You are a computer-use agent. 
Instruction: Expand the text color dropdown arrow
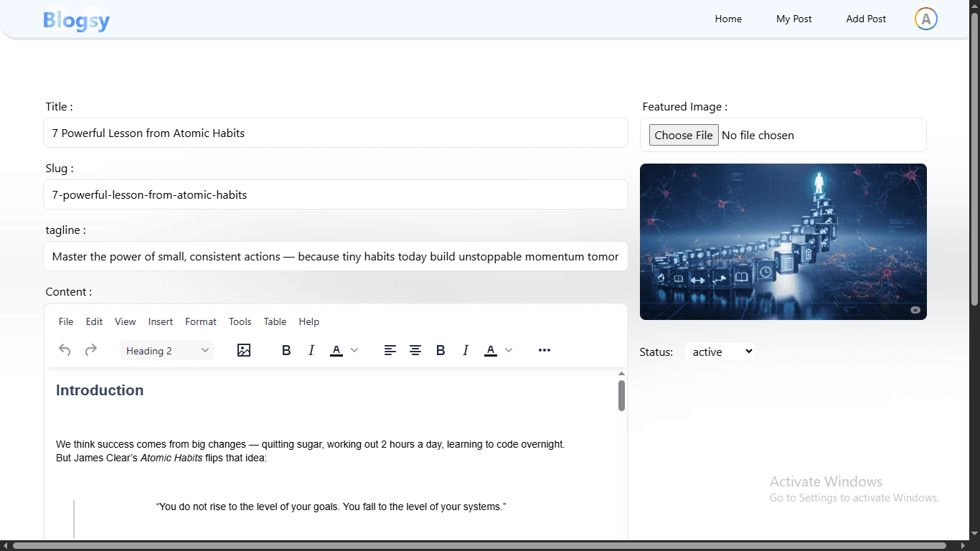(x=353, y=350)
